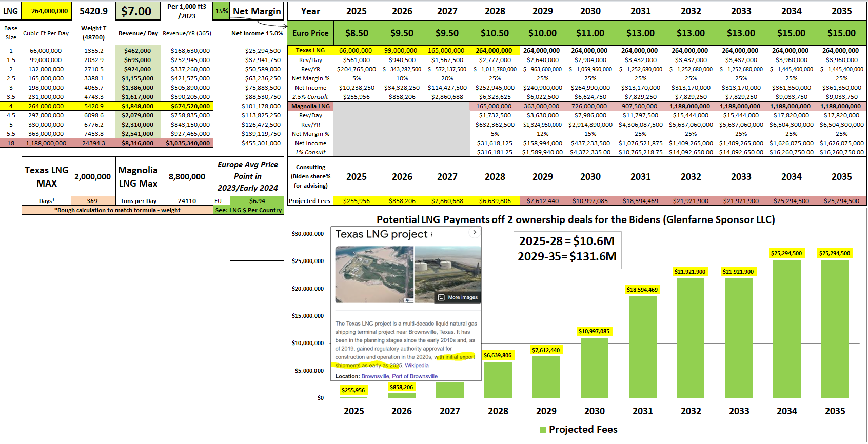The width and height of the screenshot is (868, 444).
Task: Select the 8,800,000 cell
Action: click(x=187, y=177)
